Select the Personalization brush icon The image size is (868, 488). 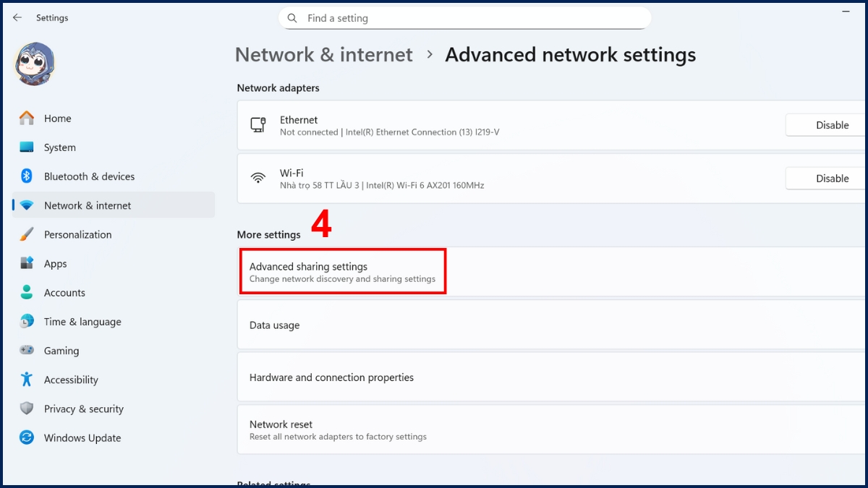(x=27, y=234)
